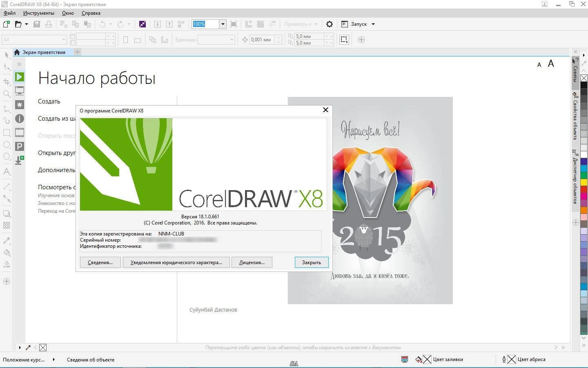The image size is (588, 368).
Task: Select the Polygon tool
Action: [x=7, y=157]
